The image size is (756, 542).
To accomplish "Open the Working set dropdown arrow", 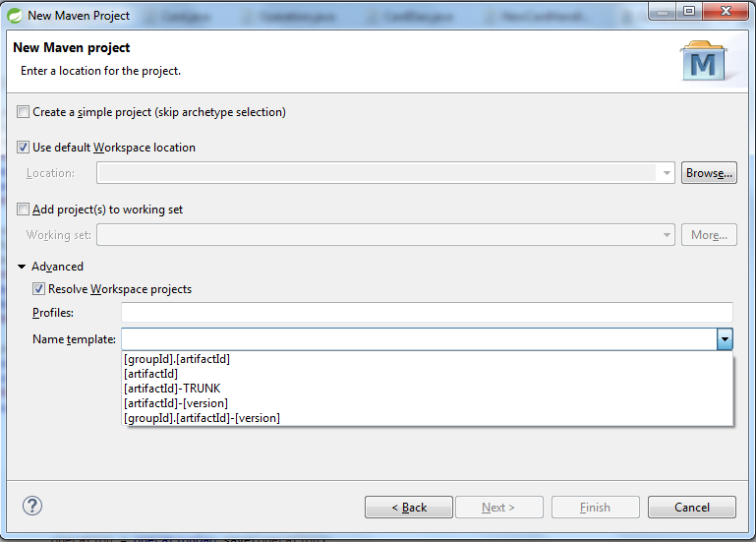I will tap(667, 235).
